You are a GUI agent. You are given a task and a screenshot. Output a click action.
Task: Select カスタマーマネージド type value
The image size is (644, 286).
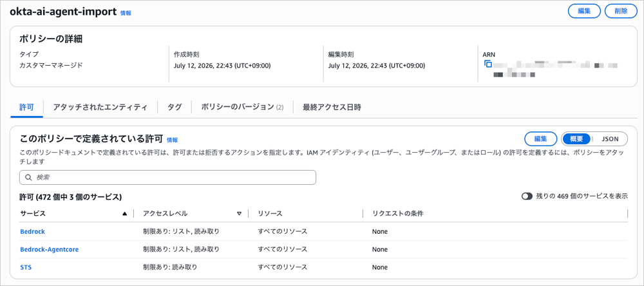(x=51, y=65)
